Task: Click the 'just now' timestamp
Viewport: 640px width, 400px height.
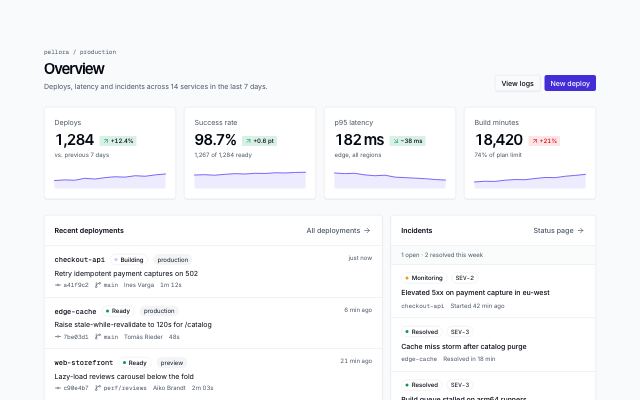Action: [360, 258]
